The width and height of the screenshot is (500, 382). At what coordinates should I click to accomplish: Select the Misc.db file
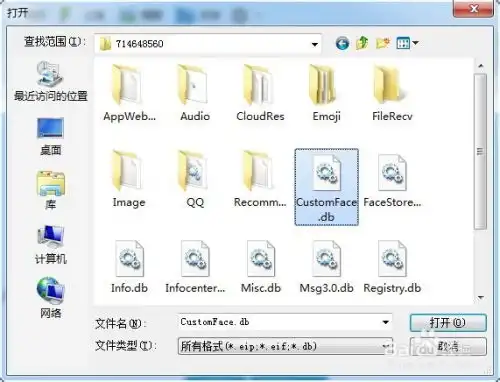[x=261, y=267]
